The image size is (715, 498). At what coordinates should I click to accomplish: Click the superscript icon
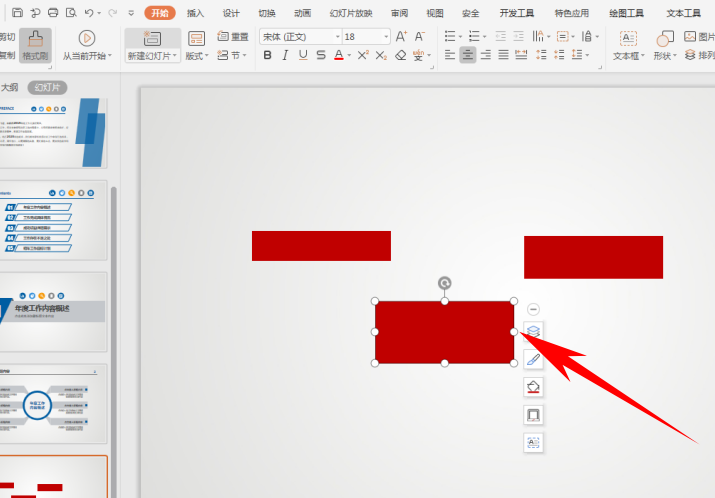(363, 56)
